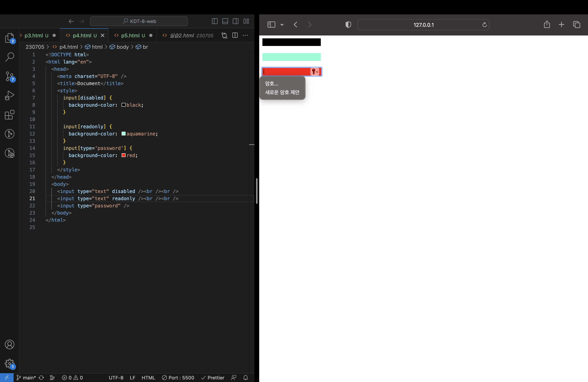The height and width of the screenshot is (382, 588).
Task: Open the password key autofill dropdown
Action: [x=315, y=72]
